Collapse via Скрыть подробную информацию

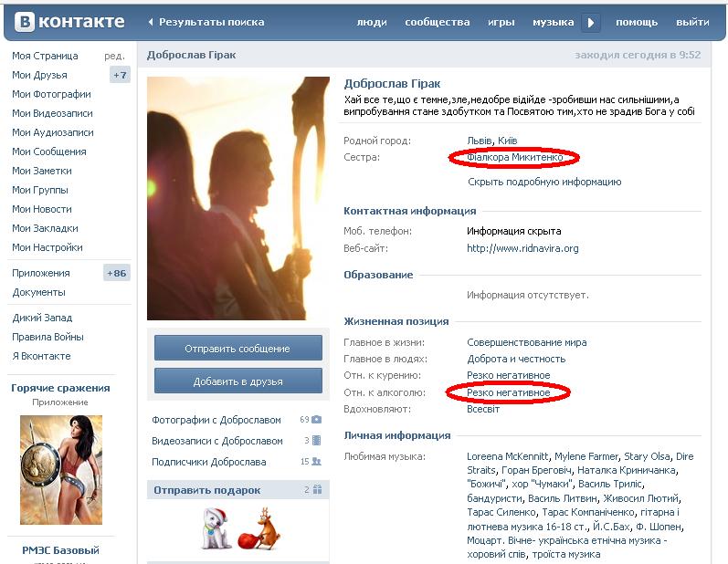tap(544, 182)
